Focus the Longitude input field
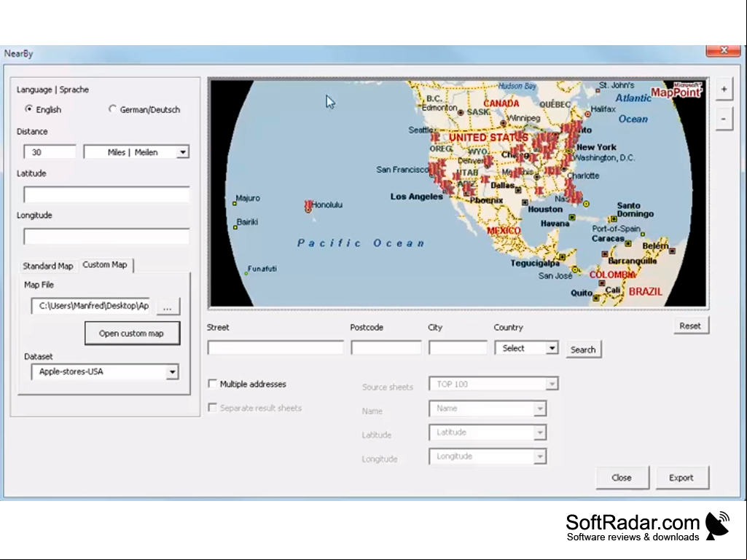 (106, 236)
